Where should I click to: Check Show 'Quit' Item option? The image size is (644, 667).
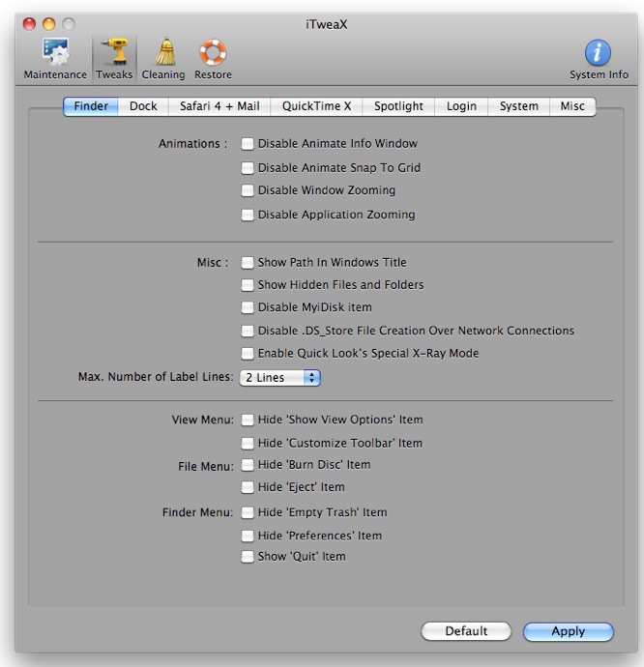(x=248, y=557)
